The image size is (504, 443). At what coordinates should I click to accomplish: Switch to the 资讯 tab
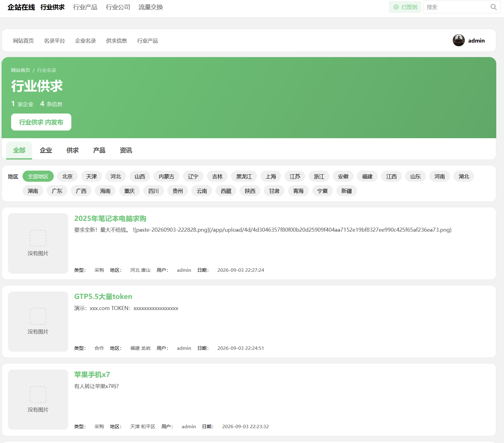(126, 150)
